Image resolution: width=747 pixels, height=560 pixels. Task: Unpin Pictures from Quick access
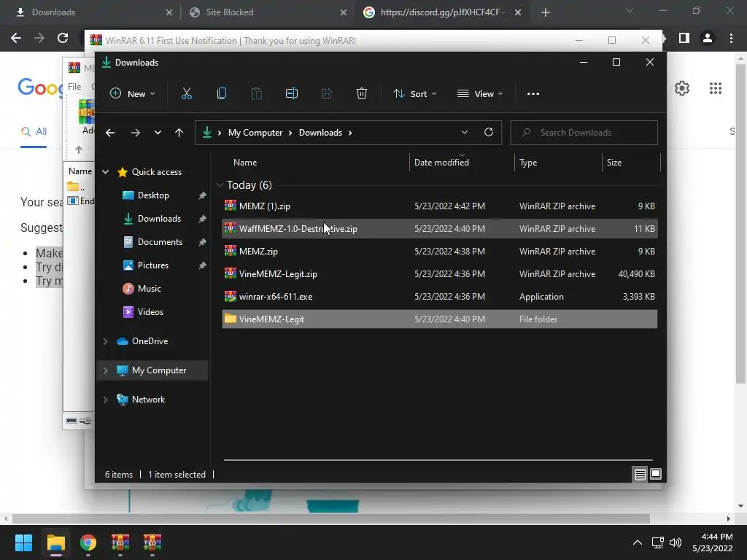(202, 265)
